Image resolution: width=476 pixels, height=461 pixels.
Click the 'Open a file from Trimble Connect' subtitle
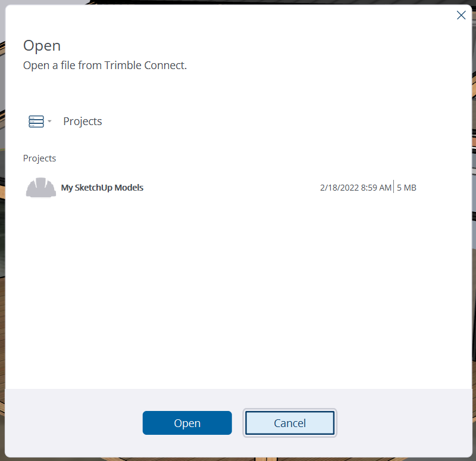(105, 66)
